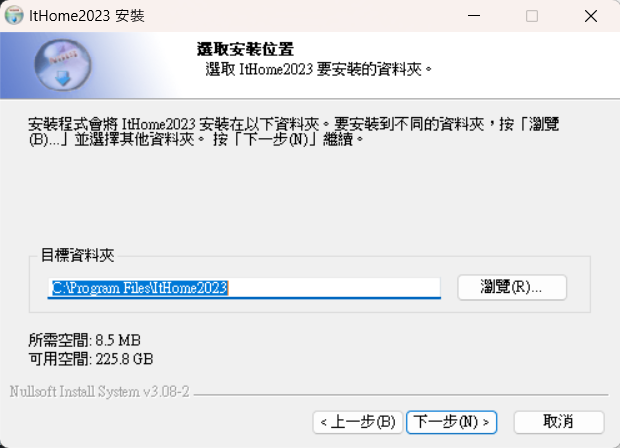Viewport: 620px width, 448px height.
Task: Click the bold heading 選取安裝位置
Action: coord(246,50)
